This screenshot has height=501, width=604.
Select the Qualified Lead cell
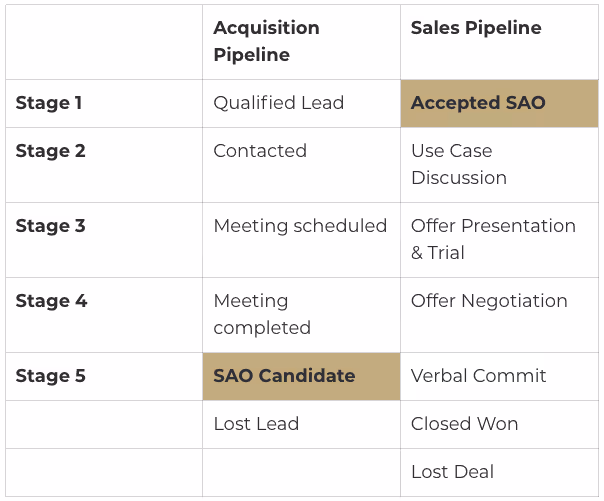point(301,104)
